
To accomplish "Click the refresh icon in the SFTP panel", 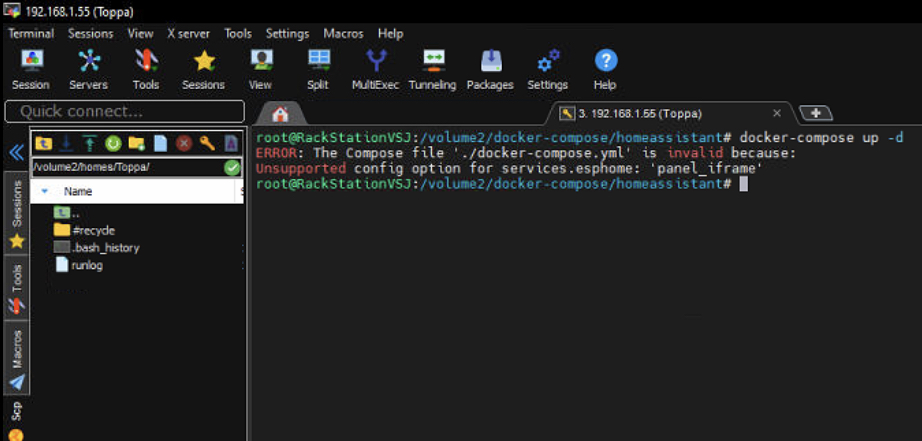I will point(113,143).
